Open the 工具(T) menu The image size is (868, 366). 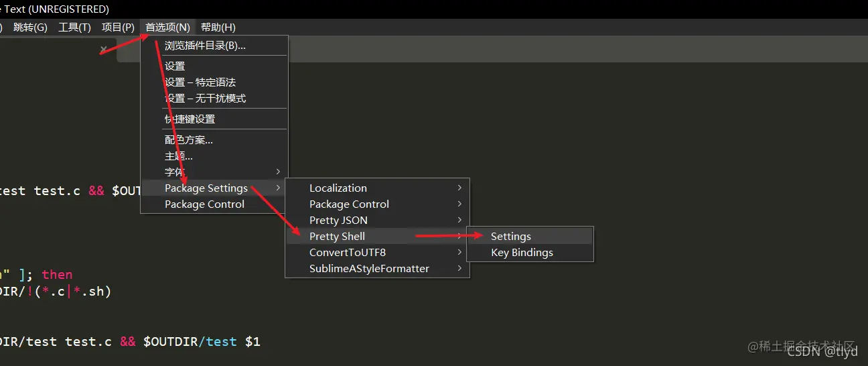click(74, 27)
